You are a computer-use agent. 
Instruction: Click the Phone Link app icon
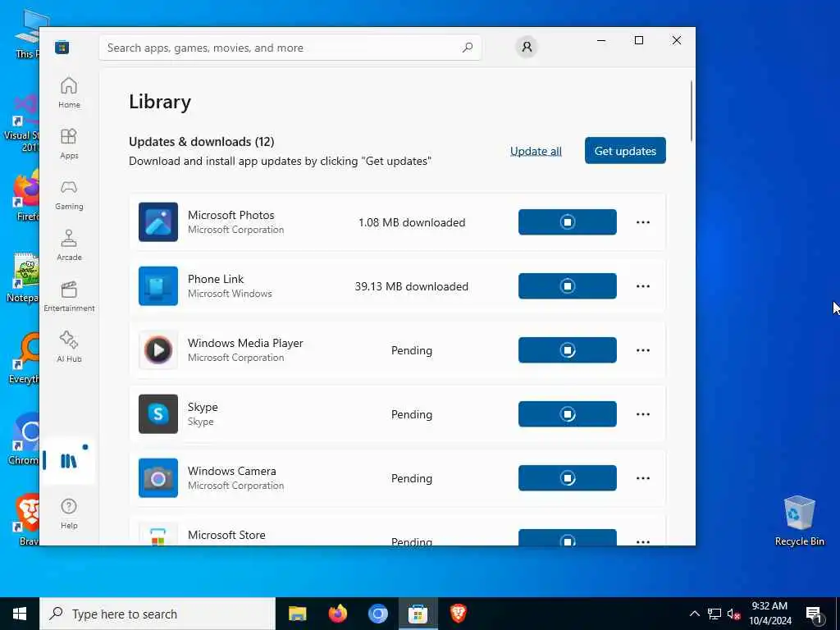coord(158,286)
